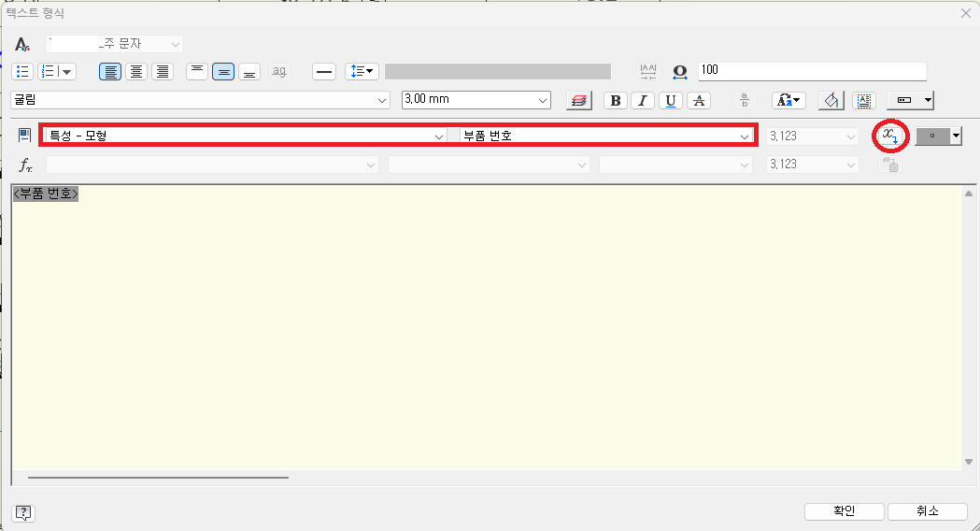Align text to the top
The width and height of the screenshot is (980, 531).
(x=196, y=72)
